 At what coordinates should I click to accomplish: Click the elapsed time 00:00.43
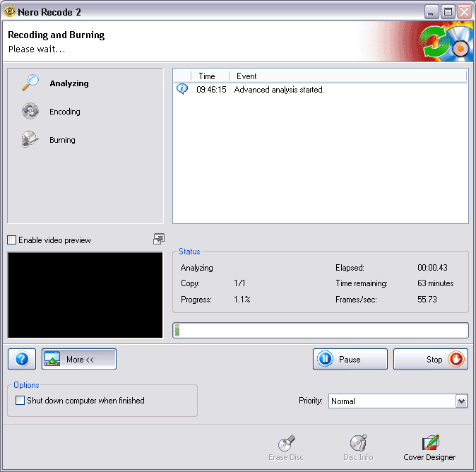pyautogui.click(x=432, y=267)
